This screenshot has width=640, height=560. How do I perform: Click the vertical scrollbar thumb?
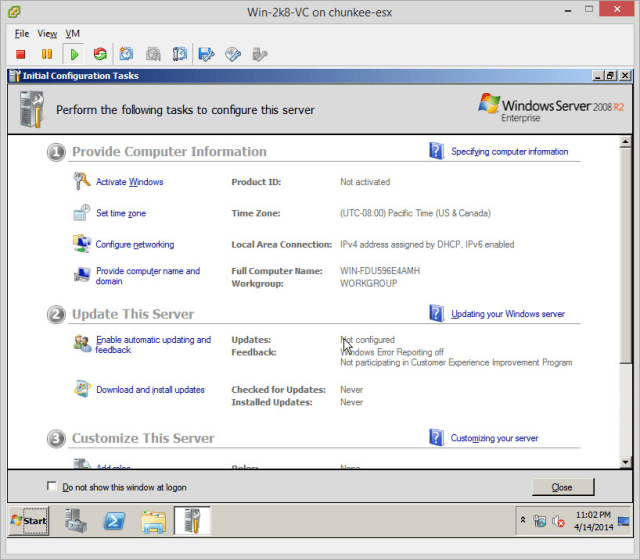coord(625,255)
